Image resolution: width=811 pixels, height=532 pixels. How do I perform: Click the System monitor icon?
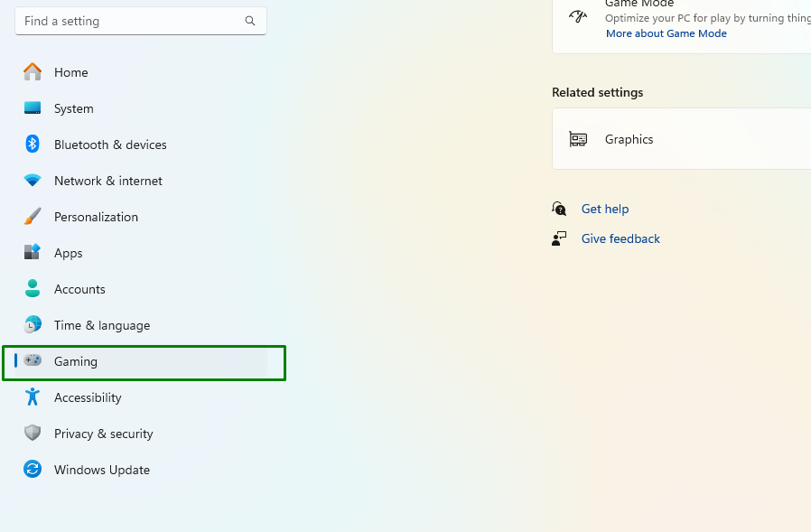pyautogui.click(x=33, y=107)
